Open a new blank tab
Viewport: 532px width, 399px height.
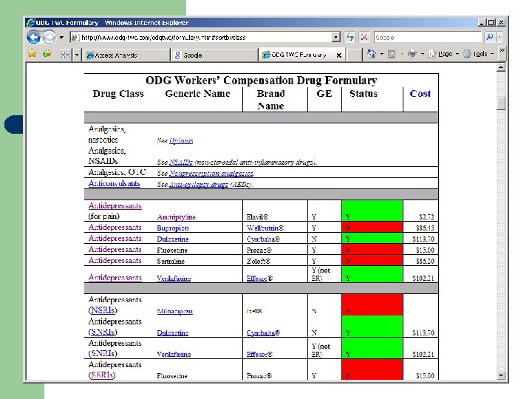355,55
